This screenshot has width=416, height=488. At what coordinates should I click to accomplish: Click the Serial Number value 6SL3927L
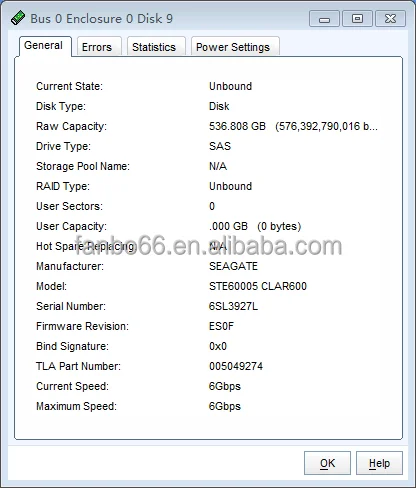pyautogui.click(x=233, y=306)
